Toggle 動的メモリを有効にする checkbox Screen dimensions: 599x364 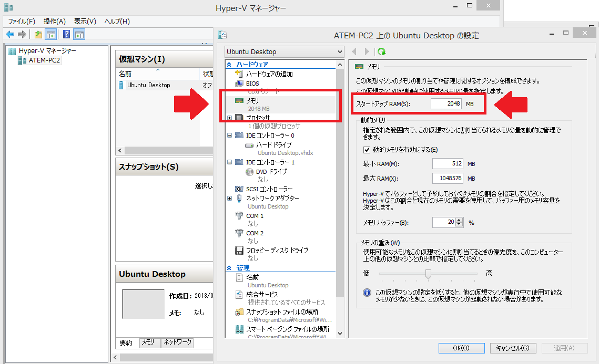[367, 150]
